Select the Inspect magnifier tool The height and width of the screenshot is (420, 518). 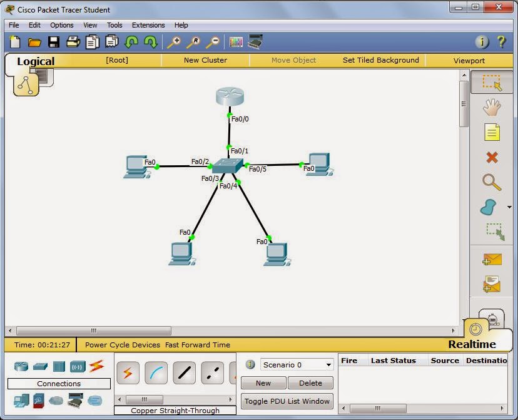point(492,182)
